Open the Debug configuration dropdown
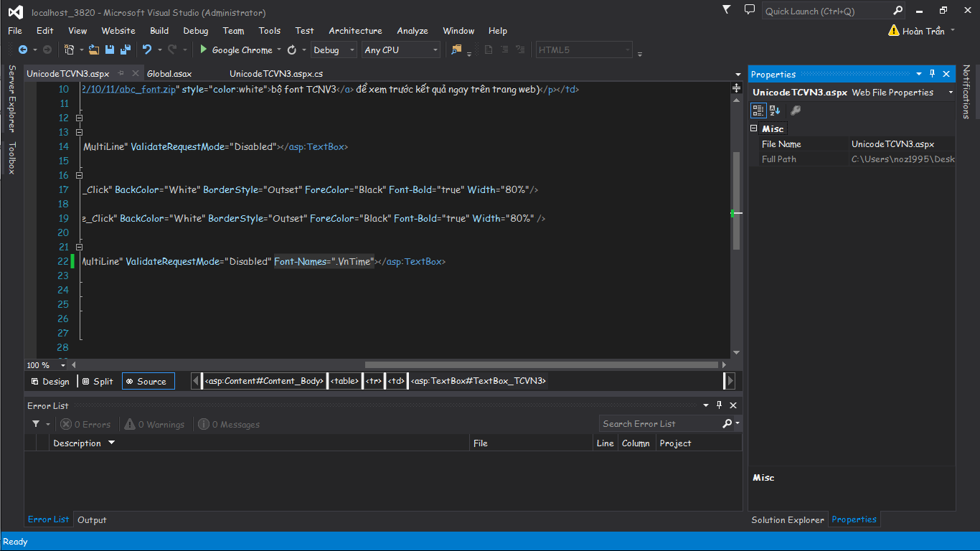 click(x=334, y=50)
